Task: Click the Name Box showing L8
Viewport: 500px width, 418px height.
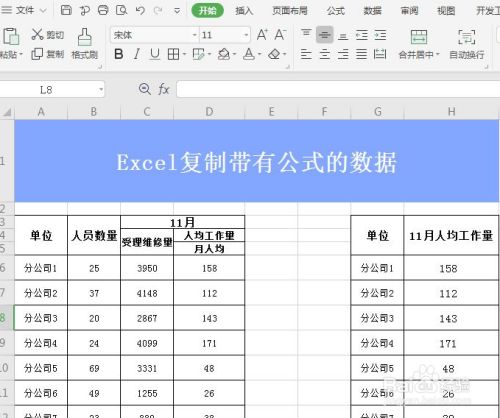Action: (x=46, y=90)
